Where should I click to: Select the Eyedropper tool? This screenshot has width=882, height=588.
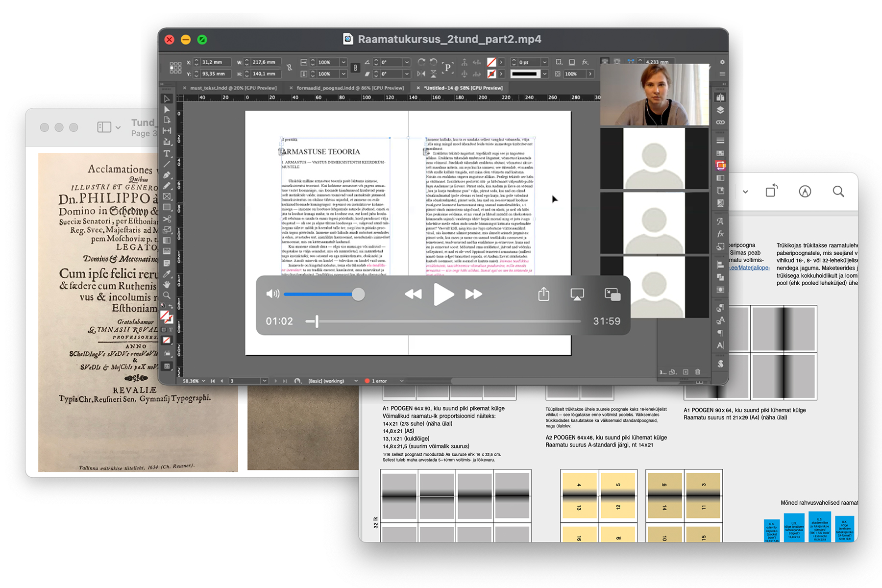pyautogui.click(x=167, y=273)
